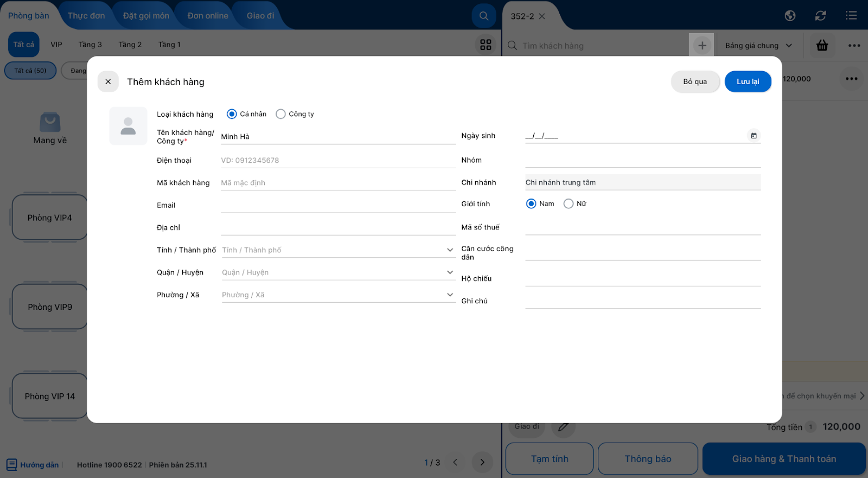Viewport: 868px width, 478px height.
Task: Select Cá nhân customer type
Action: pos(232,114)
